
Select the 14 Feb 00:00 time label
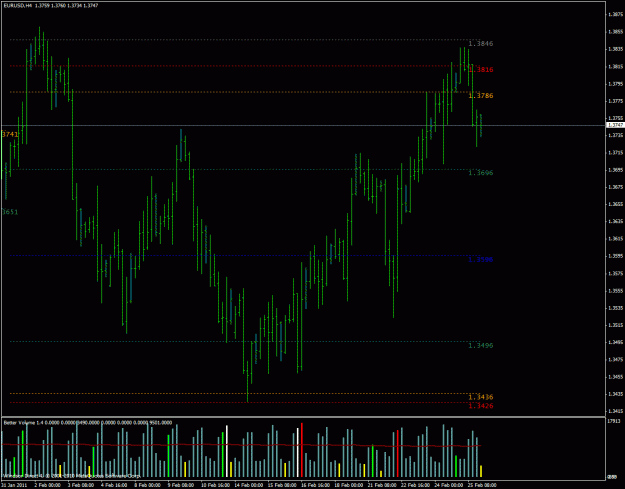249,485
